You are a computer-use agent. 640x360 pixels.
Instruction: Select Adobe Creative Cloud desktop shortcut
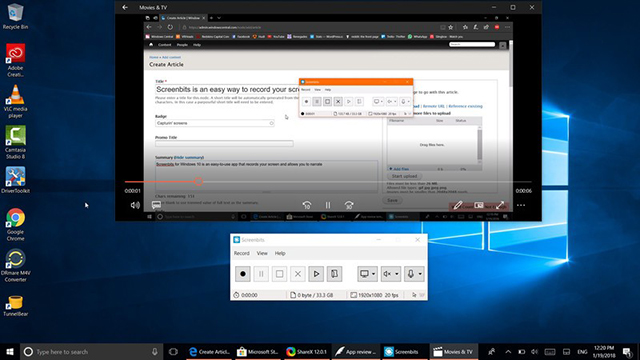pyautogui.click(x=16, y=60)
